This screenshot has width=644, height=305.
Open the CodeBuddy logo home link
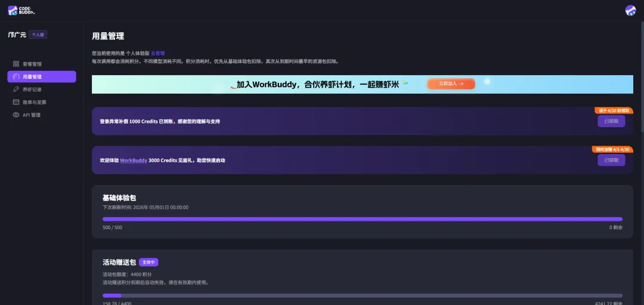[x=21, y=10]
